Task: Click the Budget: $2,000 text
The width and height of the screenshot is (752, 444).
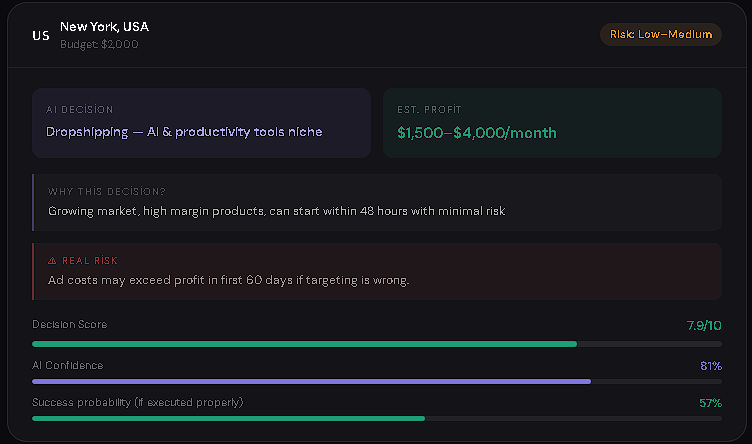Action: pos(99,44)
